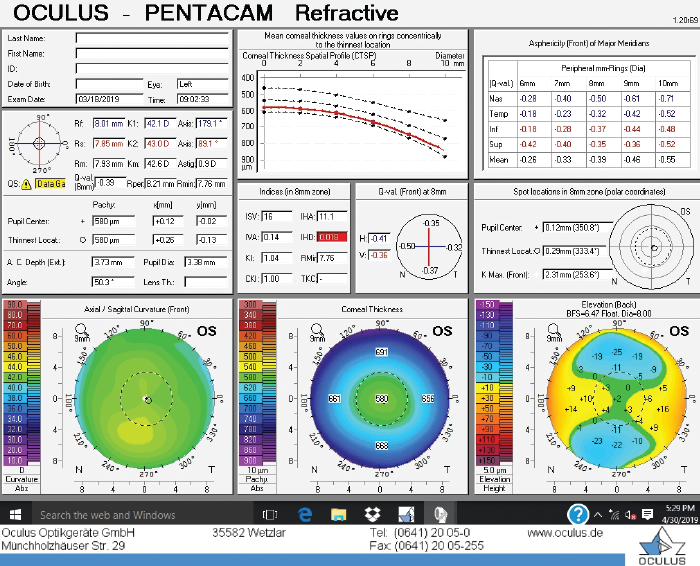Click the yellow Data Ga QS field
The height and width of the screenshot is (566, 700).
coord(50,183)
